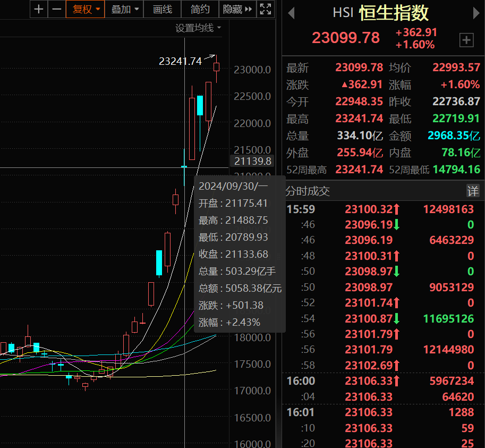
Task: Go to next stock with right arrow
Action: point(476,13)
